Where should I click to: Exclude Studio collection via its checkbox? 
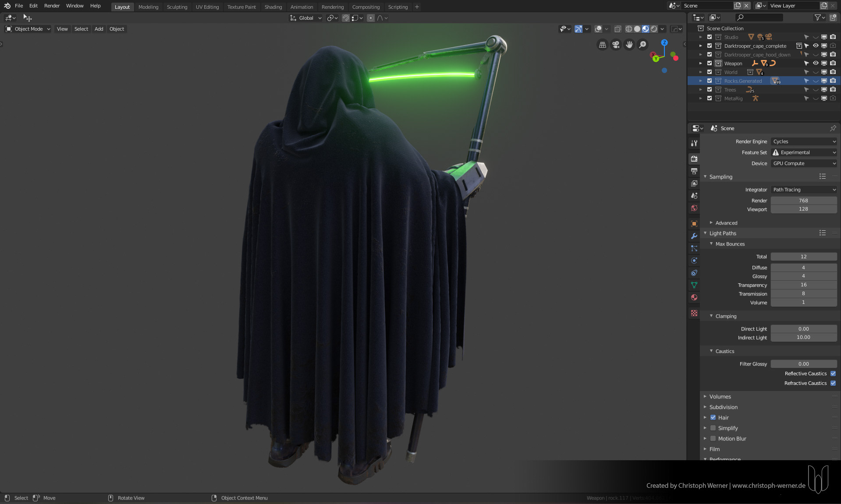tap(710, 37)
